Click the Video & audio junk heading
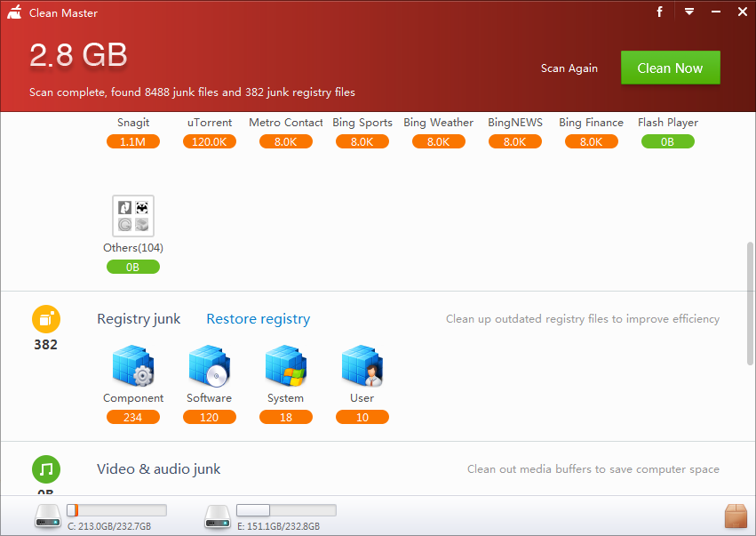This screenshot has width=756, height=536. pyautogui.click(x=159, y=469)
